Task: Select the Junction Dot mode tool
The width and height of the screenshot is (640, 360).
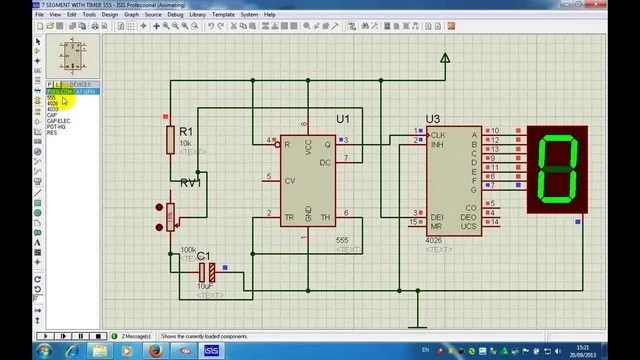Action: pyautogui.click(x=38, y=61)
